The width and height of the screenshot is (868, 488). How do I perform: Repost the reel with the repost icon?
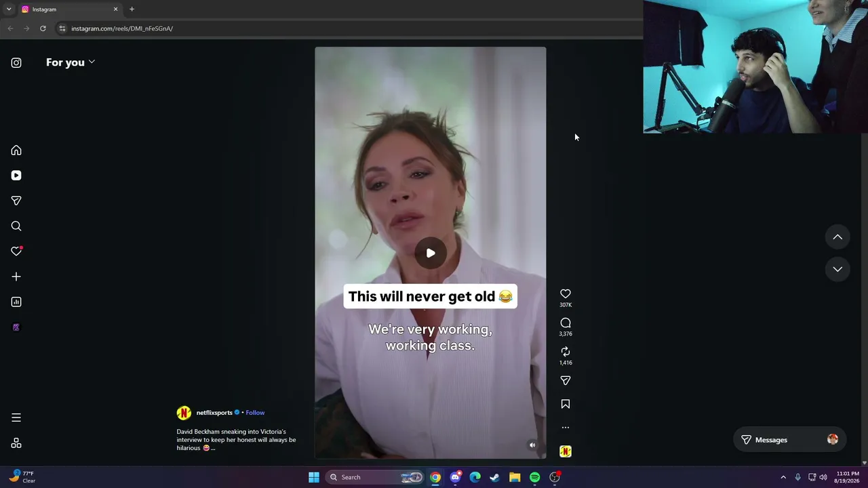[x=566, y=351]
